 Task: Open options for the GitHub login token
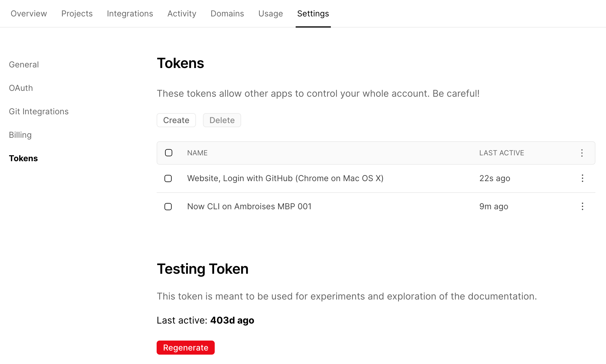pos(582,178)
